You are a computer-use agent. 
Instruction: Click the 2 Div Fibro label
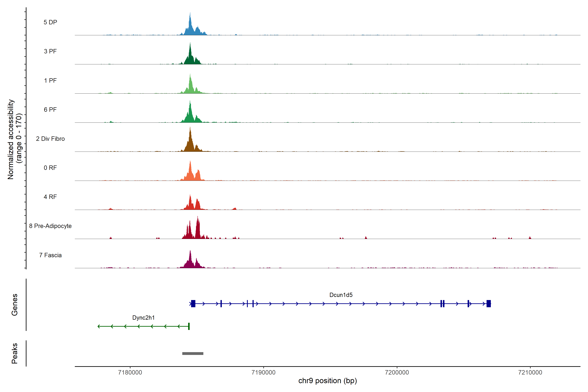click(x=50, y=139)
